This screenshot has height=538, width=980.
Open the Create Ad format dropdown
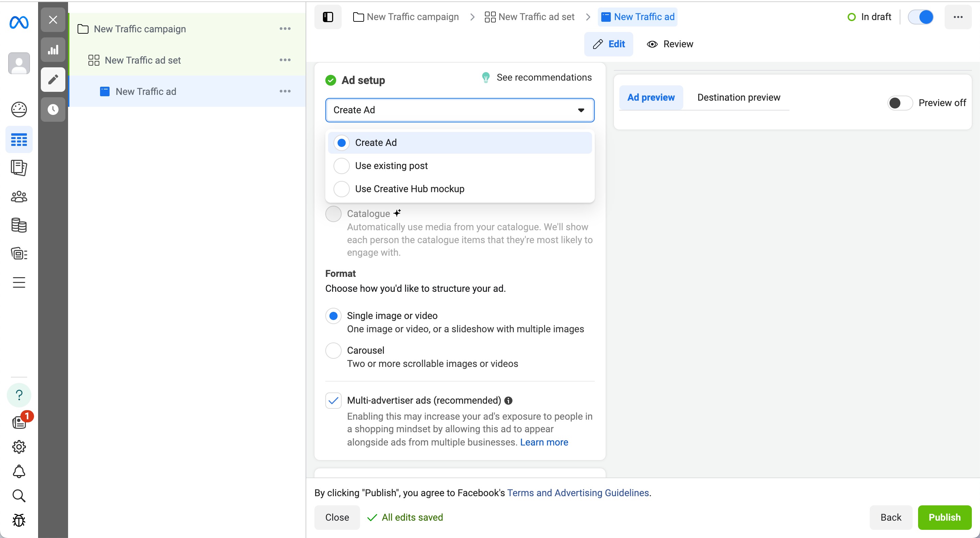[x=460, y=109]
